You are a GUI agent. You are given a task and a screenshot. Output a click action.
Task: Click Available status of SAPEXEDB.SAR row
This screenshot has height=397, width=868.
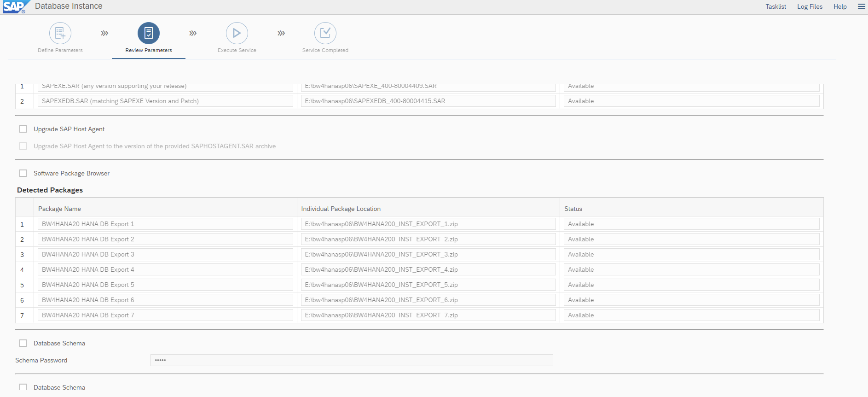coord(692,101)
